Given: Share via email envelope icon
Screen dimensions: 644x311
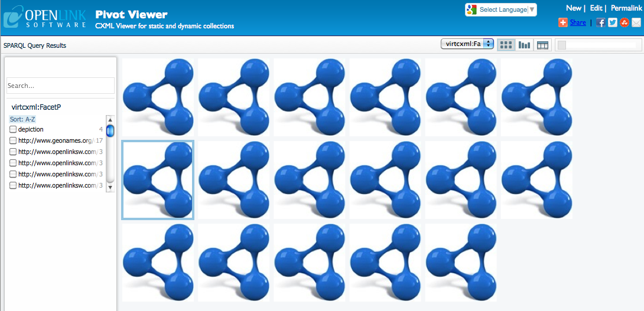Looking at the screenshot, I should pos(636,22).
